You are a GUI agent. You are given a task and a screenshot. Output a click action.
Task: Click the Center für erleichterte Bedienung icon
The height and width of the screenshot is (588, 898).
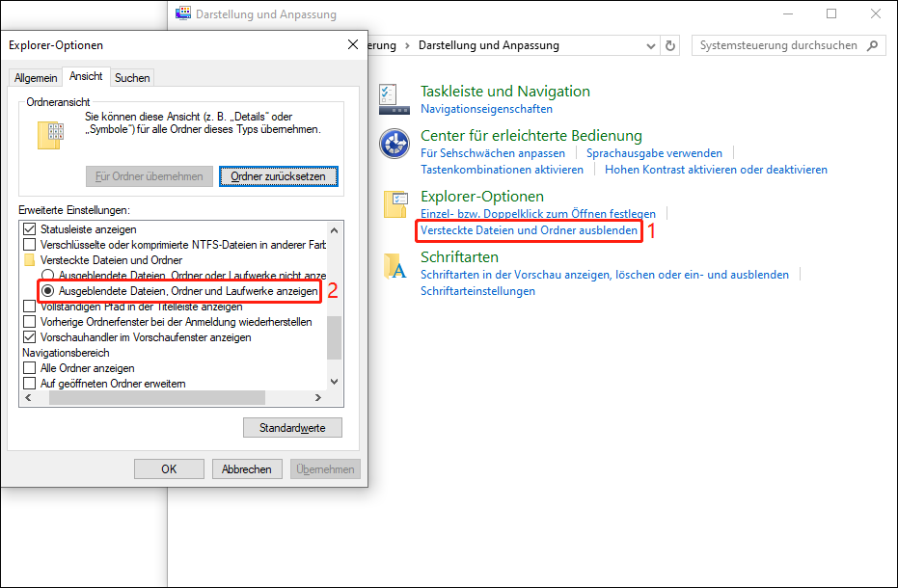[395, 144]
